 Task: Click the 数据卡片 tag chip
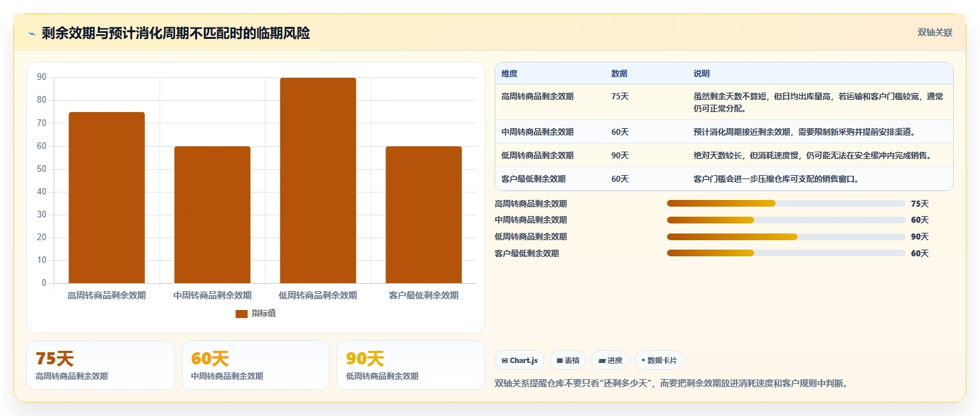click(659, 360)
